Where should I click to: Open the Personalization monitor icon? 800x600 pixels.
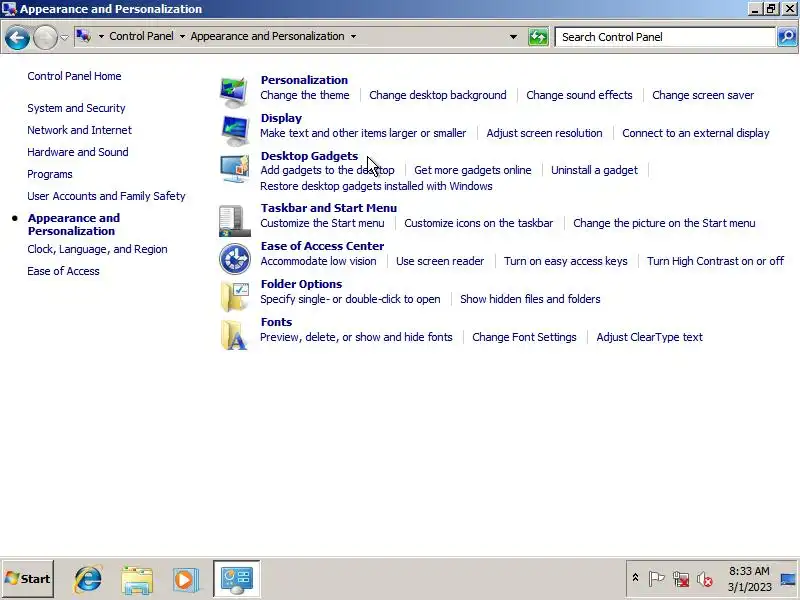(x=234, y=92)
